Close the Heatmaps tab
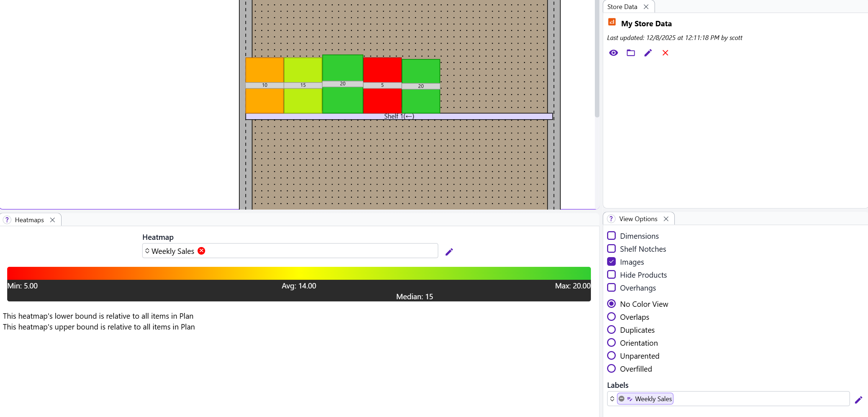This screenshot has height=417, width=868. (53, 220)
